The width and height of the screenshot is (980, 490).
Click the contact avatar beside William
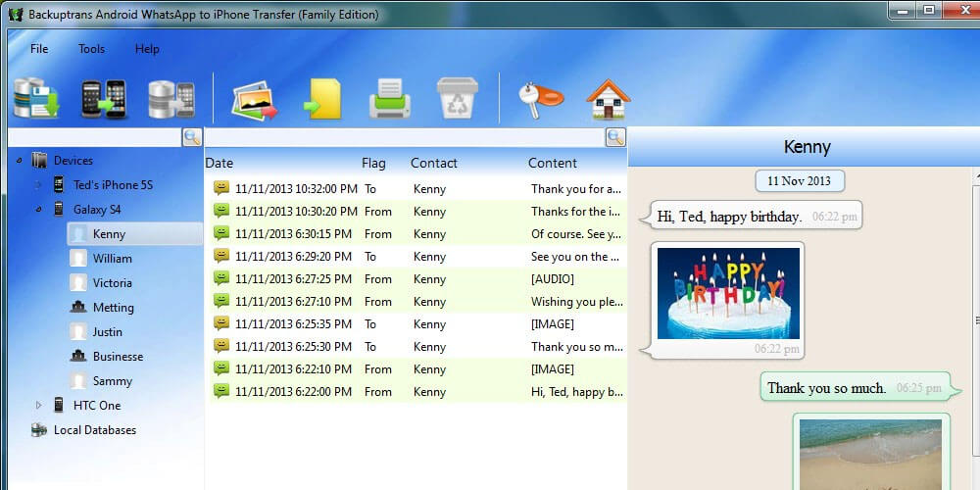(x=78, y=258)
